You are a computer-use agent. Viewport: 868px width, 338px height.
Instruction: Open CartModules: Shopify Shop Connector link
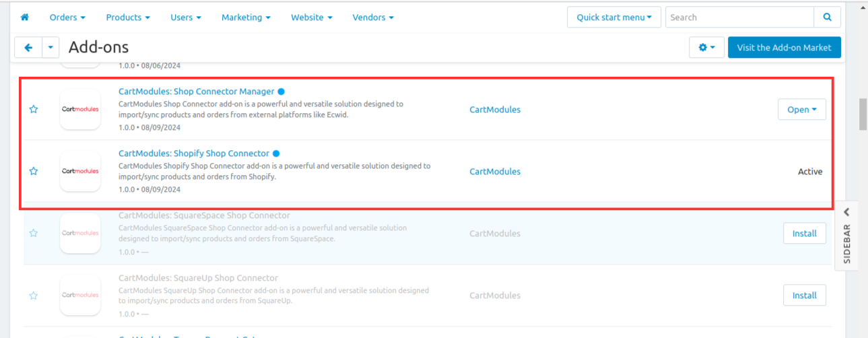point(193,153)
